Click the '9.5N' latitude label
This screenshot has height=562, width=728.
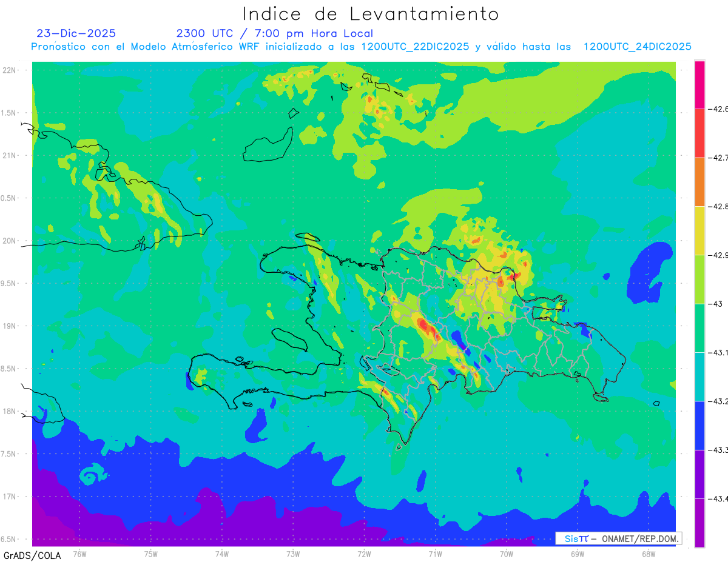(x=9, y=283)
